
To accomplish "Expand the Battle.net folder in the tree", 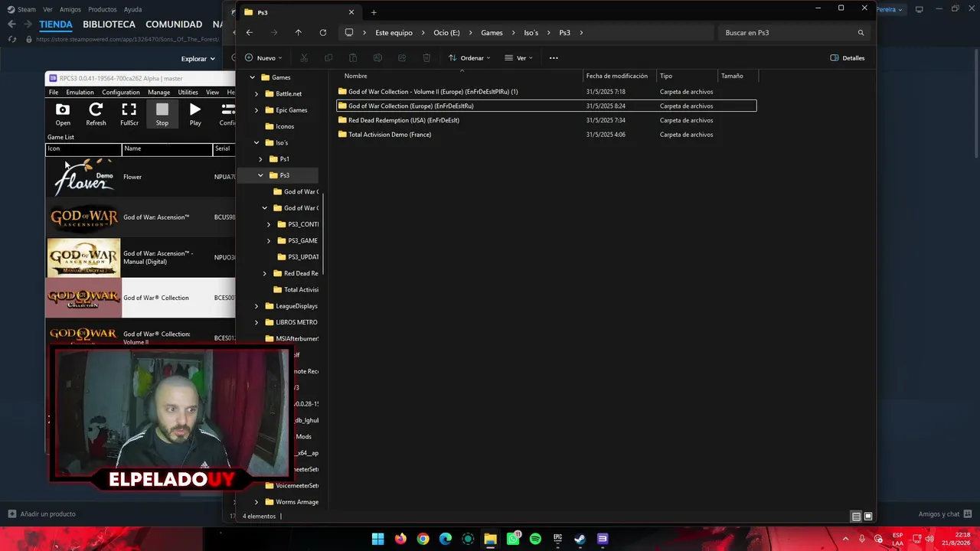I will click(256, 94).
